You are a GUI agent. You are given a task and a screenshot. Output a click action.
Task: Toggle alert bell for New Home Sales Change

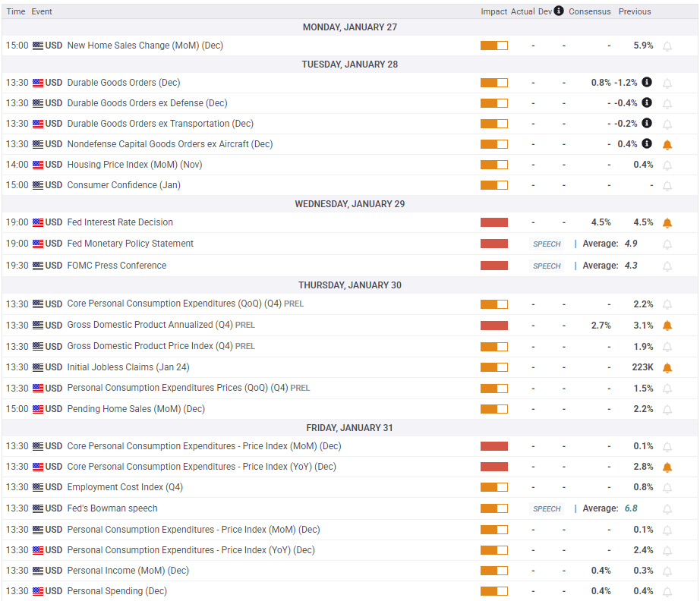click(667, 46)
